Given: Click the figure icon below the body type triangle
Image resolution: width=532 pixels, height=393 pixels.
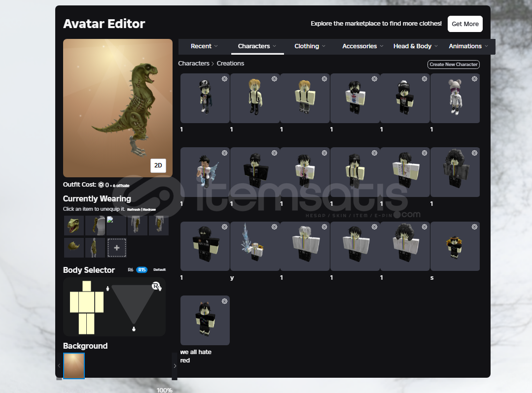Looking at the screenshot, I should coord(134,328).
